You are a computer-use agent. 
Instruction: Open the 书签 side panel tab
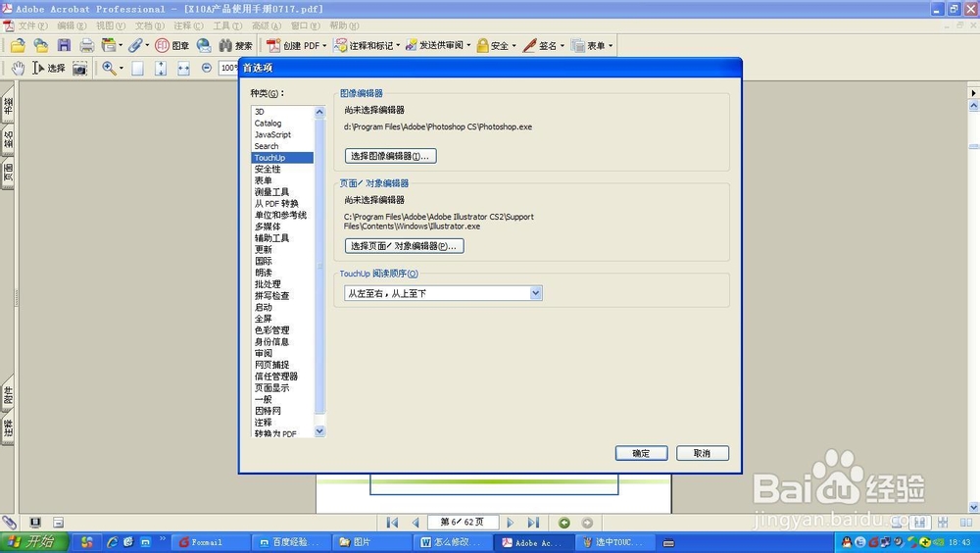point(8,105)
